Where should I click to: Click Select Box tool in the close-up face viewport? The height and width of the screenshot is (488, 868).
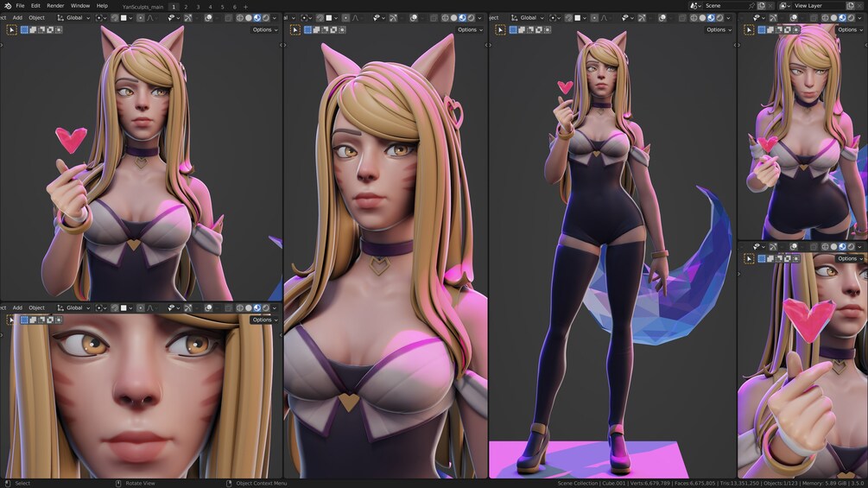[11, 320]
